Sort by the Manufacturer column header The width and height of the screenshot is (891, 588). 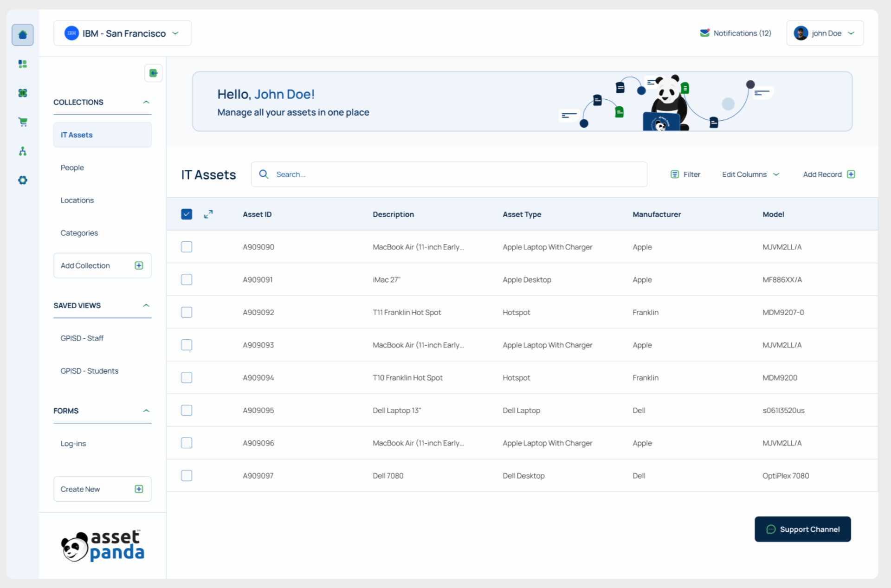(x=657, y=214)
